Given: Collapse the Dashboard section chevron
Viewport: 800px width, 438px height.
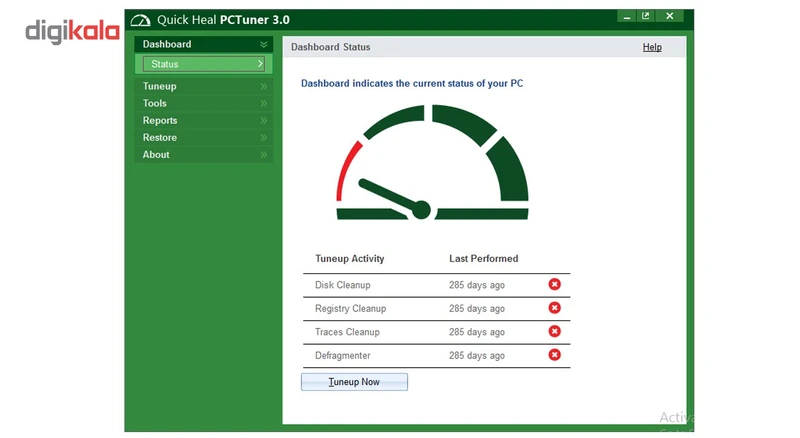Looking at the screenshot, I should 264,44.
